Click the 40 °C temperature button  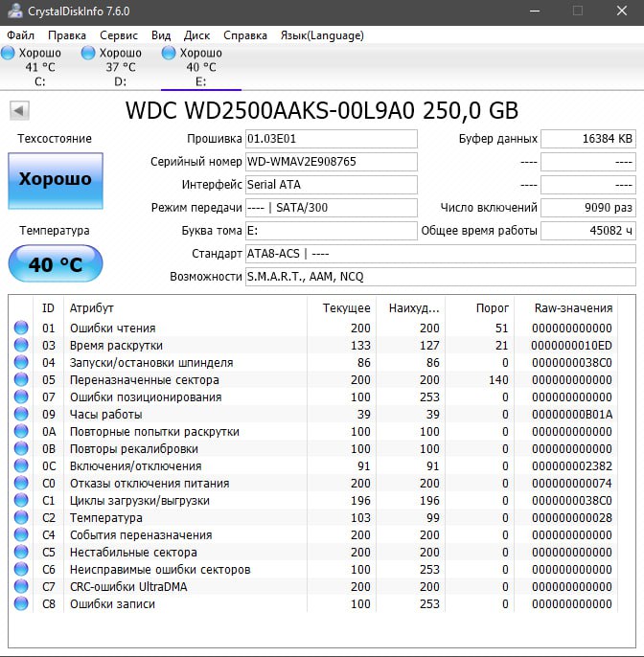[56, 263]
